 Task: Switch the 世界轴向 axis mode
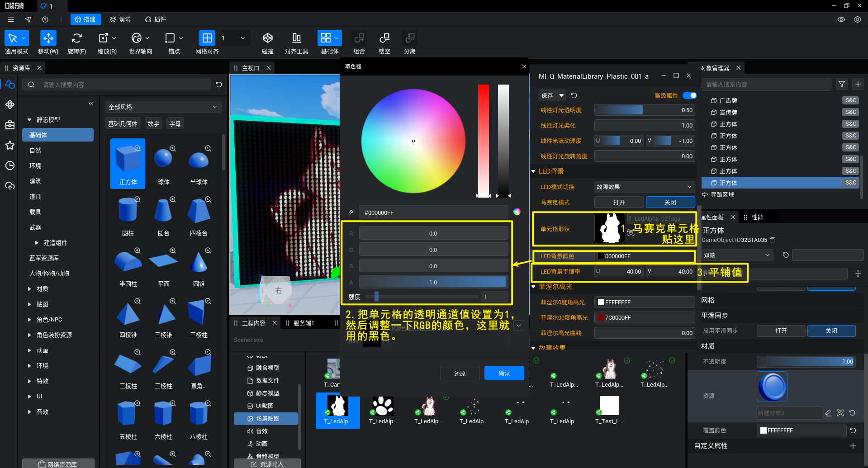tap(137, 38)
